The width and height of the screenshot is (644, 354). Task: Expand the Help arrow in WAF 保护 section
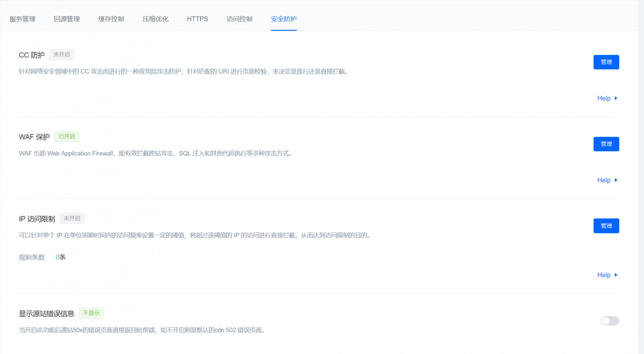tap(616, 180)
